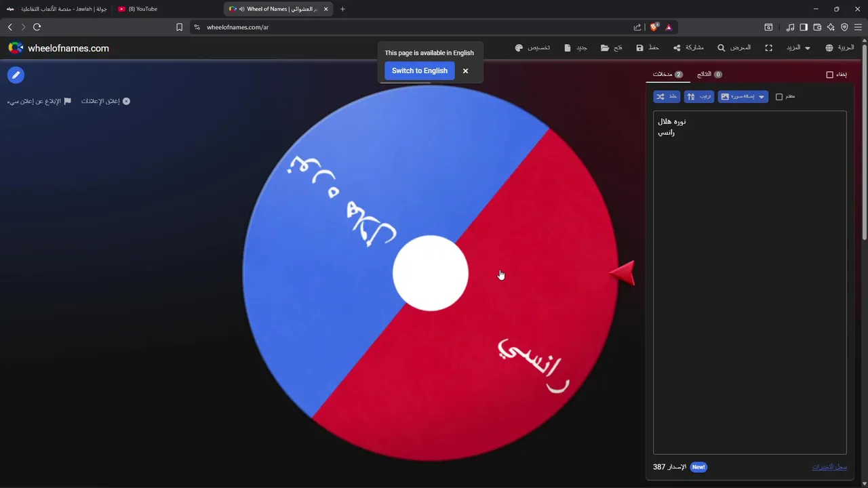Open the add image (إضافة صورة) dropdown
The height and width of the screenshot is (488, 868).
743,97
